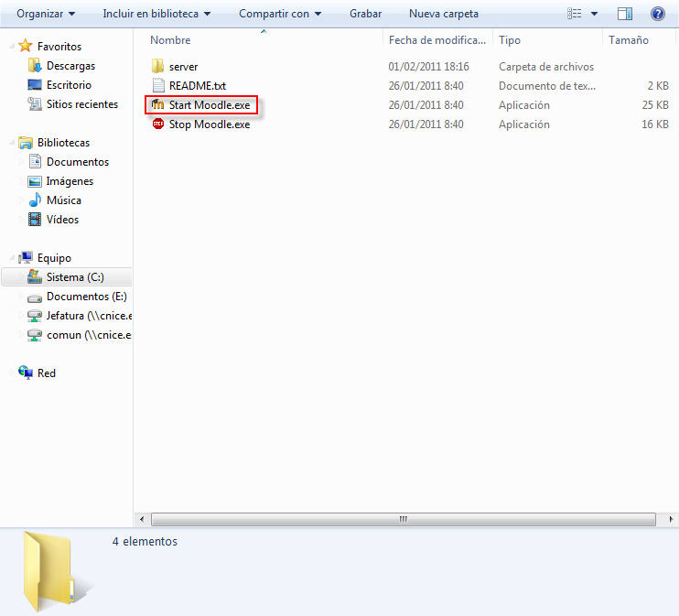The image size is (679, 616).
Task: Select Sistema (C:) drive in navigation pane
Action: point(78,277)
